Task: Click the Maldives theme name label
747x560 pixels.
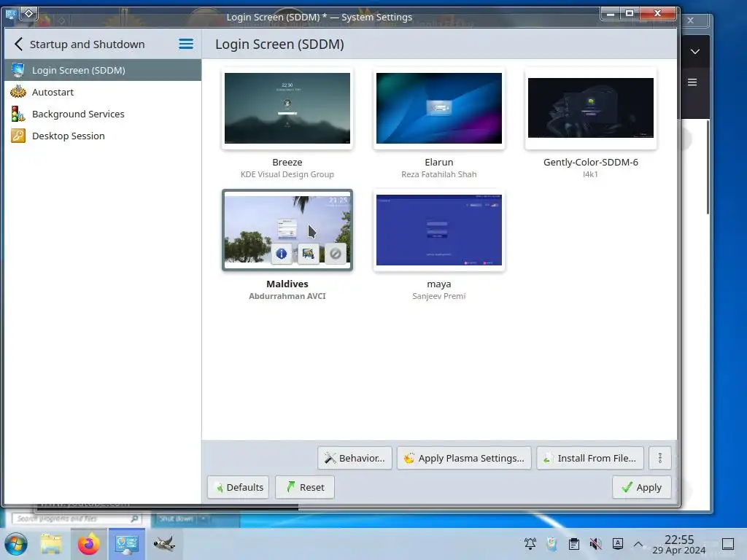Action: [x=287, y=284]
